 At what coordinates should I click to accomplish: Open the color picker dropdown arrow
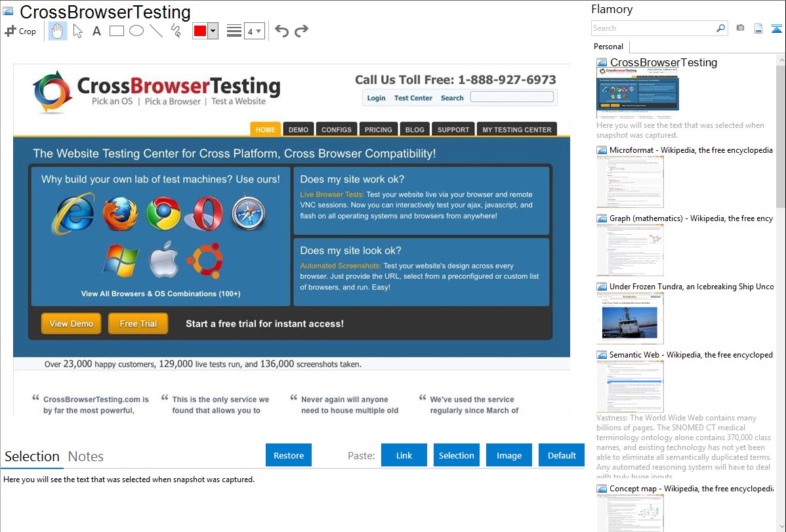[x=213, y=31]
